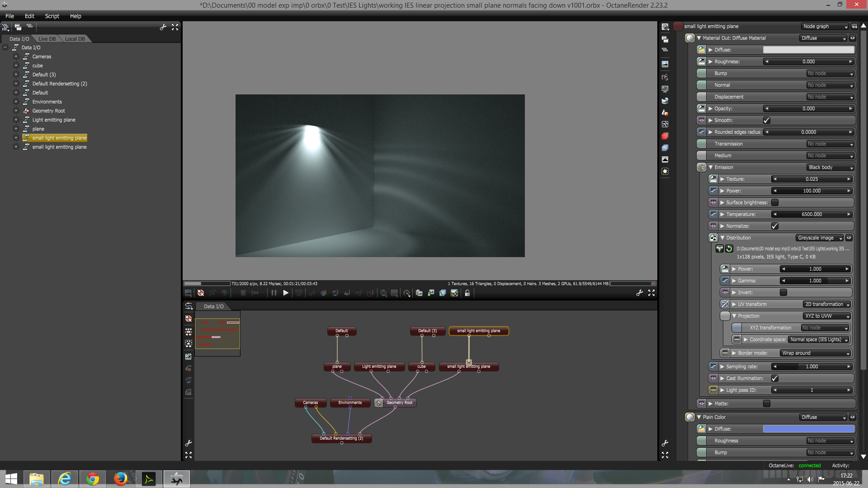Screen dimensions: 868x488
Task: Toggle the Smooth checkbox
Action: [767, 120]
